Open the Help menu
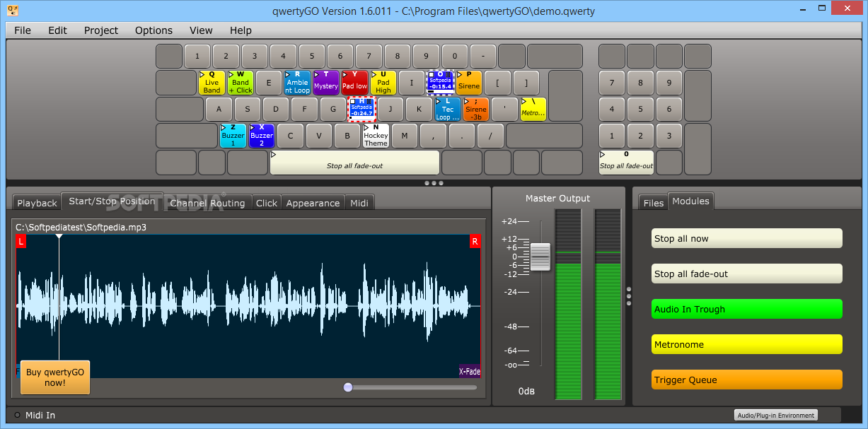The height and width of the screenshot is (429, 868). point(241,30)
